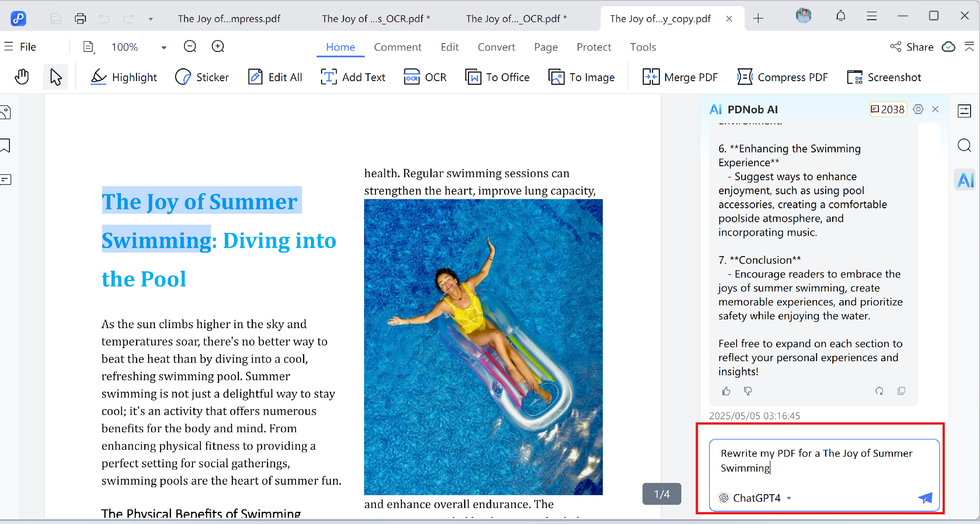Open the zoom percentage dropdown
The image size is (980, 524).
(x=163, y=47)
